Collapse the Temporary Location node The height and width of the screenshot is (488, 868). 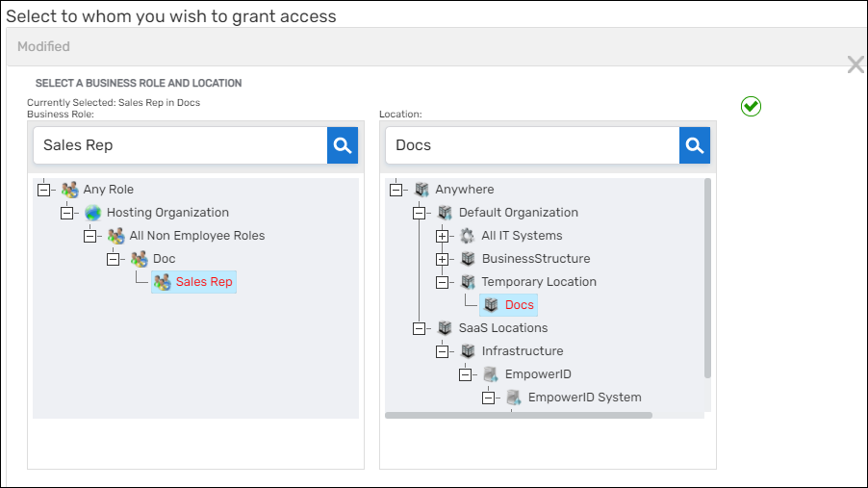(x=442, y=282)
